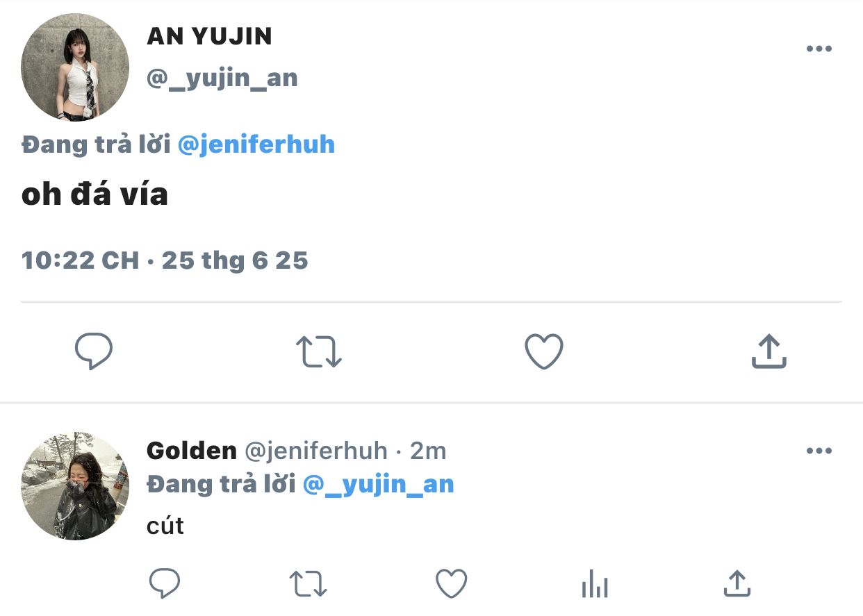The width and height of the screenshot is (863, 616).
Task: Like Golden's 'cút' reply
Action: click(451, 583)
